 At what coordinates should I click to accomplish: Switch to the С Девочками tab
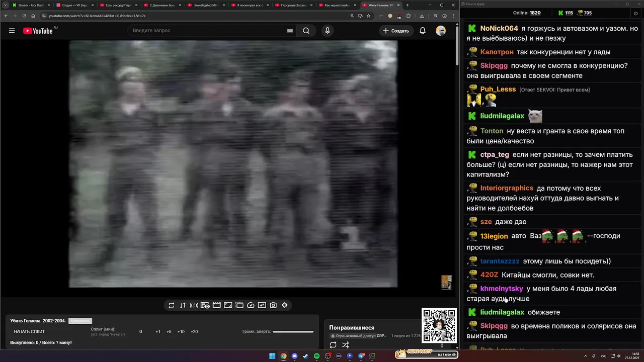coord(162,5)
